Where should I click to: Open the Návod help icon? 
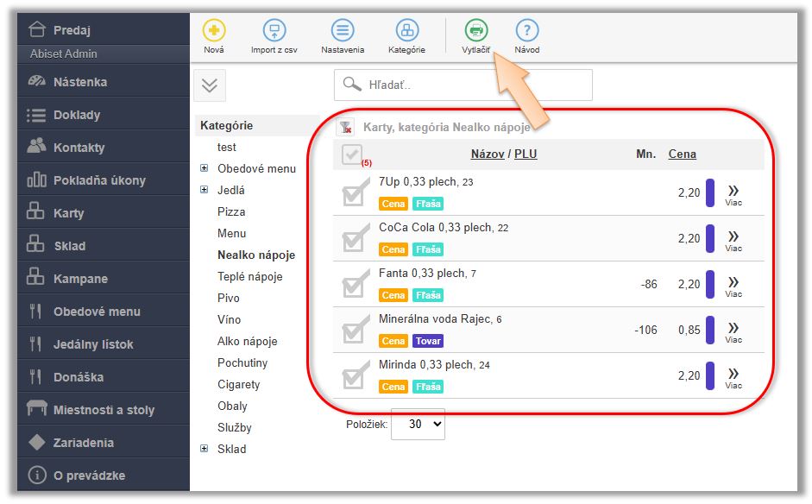526,31
